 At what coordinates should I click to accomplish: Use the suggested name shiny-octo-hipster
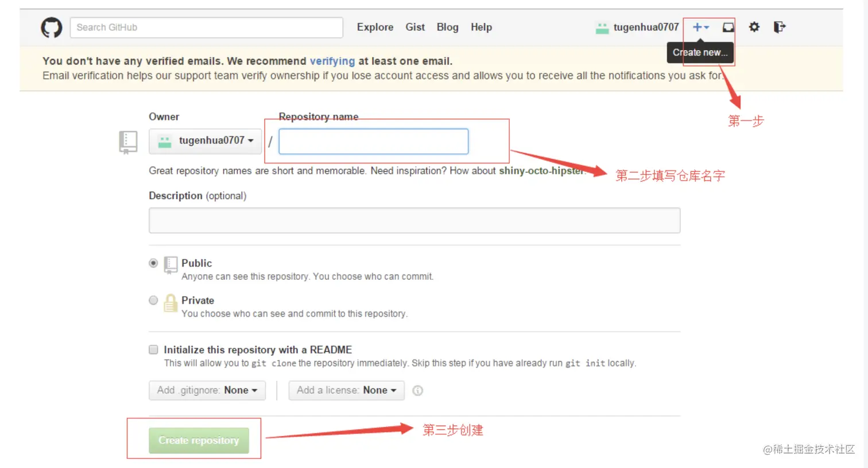click(542, 171)
